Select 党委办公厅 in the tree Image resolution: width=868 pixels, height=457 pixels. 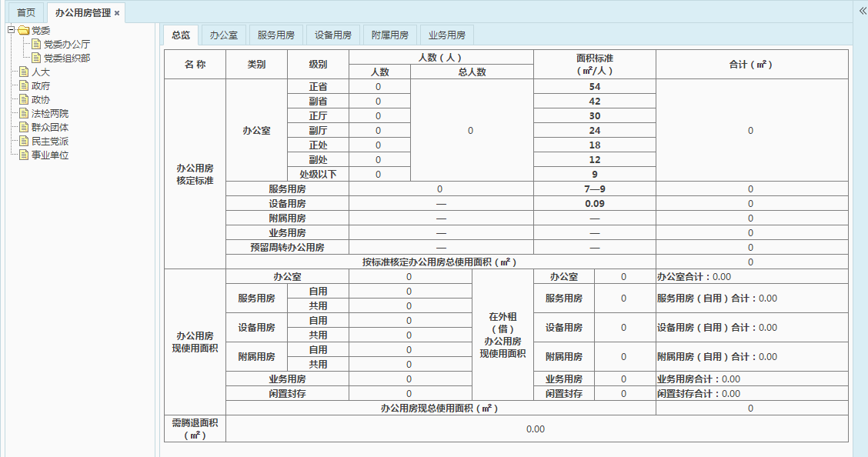[x=66, y=45]
